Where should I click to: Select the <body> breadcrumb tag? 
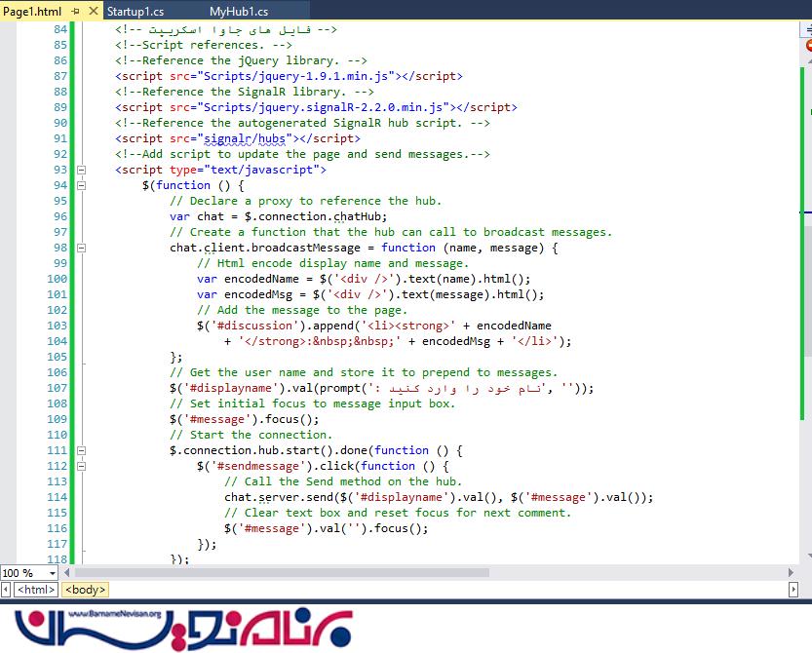click(x=85, y=590)
